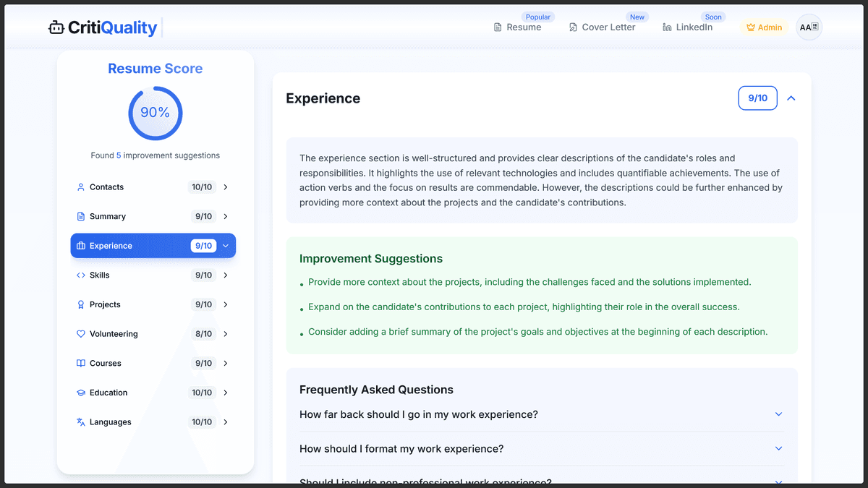Click the Education graduation cap icon
This screenshot has height=488, width=868.
[x=81, y=393]
